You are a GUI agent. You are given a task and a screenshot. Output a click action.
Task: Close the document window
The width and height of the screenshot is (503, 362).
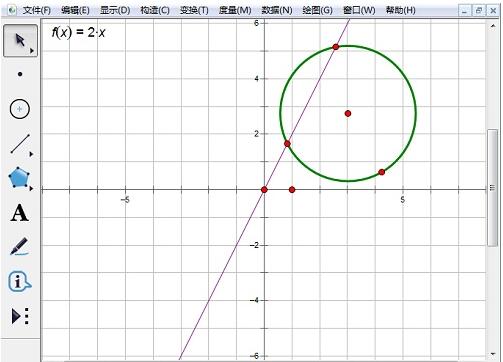[493, 11]
